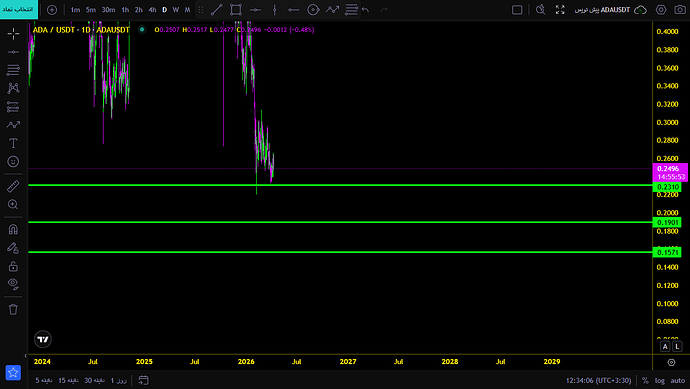Select the green 0.1901 horizontal line label
Viewport: 690px width, 389px height.
667,222
